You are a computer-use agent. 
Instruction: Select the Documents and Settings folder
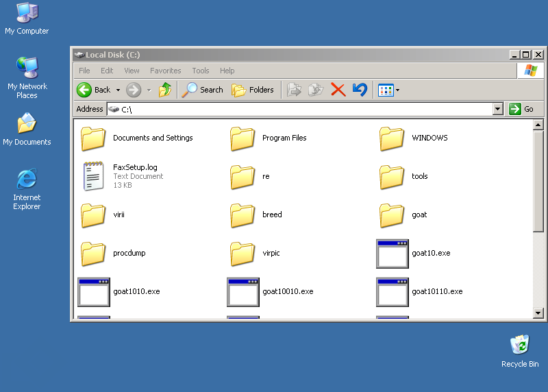tap(138, 138)
